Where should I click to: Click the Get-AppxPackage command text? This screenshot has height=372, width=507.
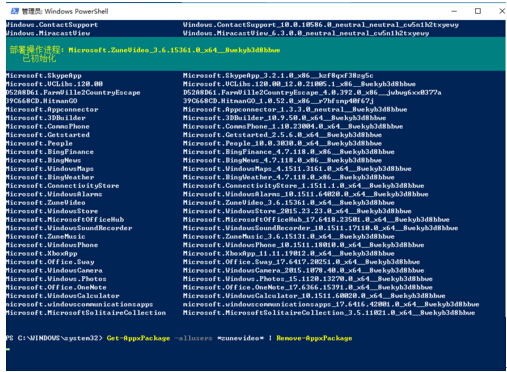(138, 338)
